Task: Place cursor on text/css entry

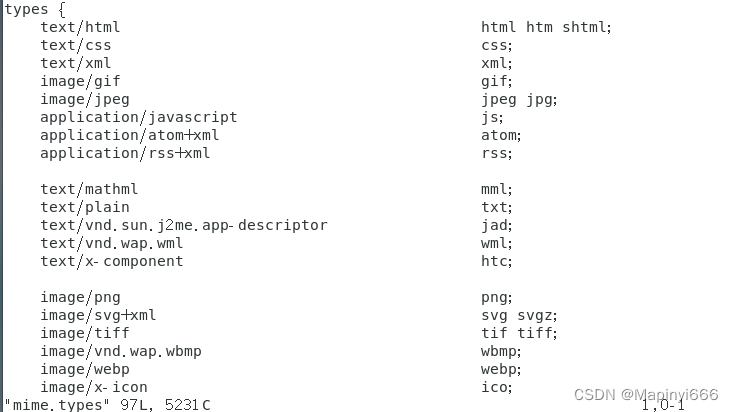Action: [76, 45]
